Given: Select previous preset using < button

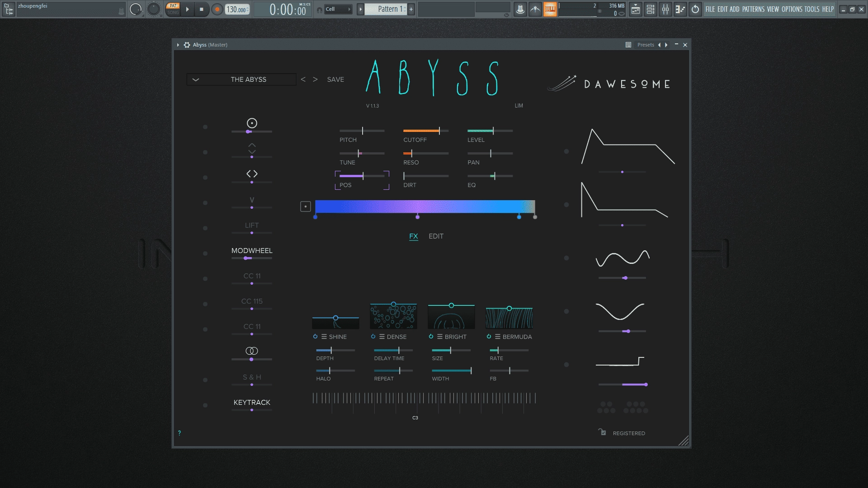Looking at the screenshot, I should click(303, 80).
